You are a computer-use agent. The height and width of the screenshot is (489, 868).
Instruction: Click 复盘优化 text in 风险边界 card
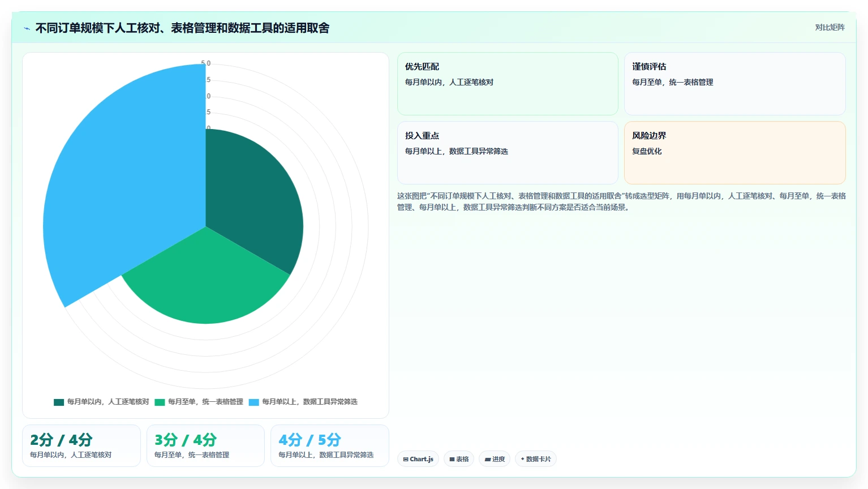pyautogui.click(x=647, y=151)
